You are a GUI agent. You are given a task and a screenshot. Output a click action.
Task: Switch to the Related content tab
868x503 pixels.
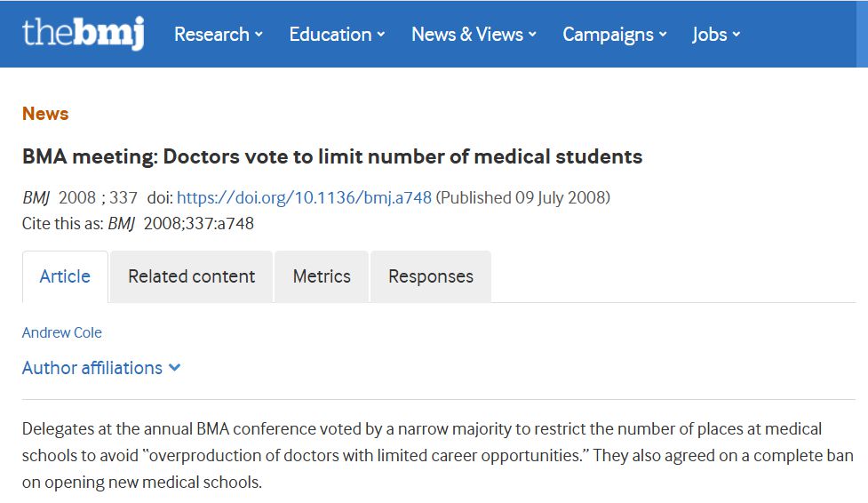[x=191, y=276]
